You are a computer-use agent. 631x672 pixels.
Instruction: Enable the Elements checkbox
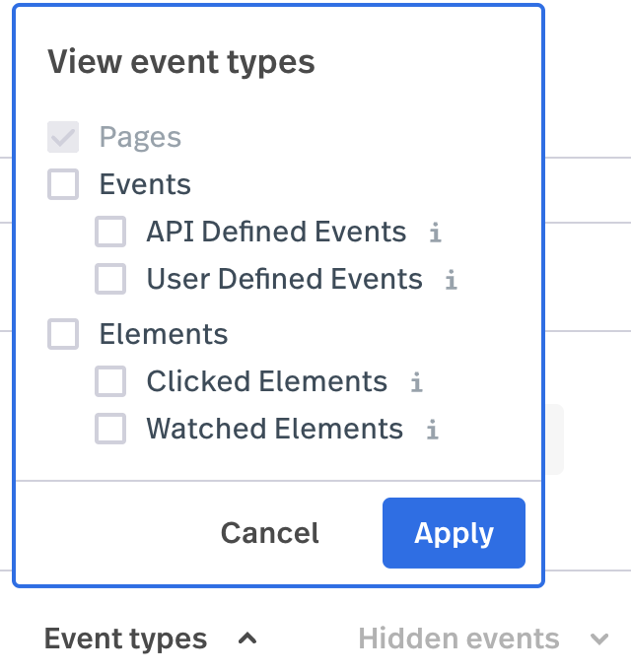63,334
